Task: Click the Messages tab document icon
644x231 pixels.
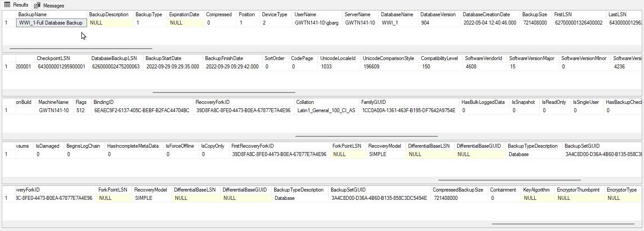Action: 38,5
